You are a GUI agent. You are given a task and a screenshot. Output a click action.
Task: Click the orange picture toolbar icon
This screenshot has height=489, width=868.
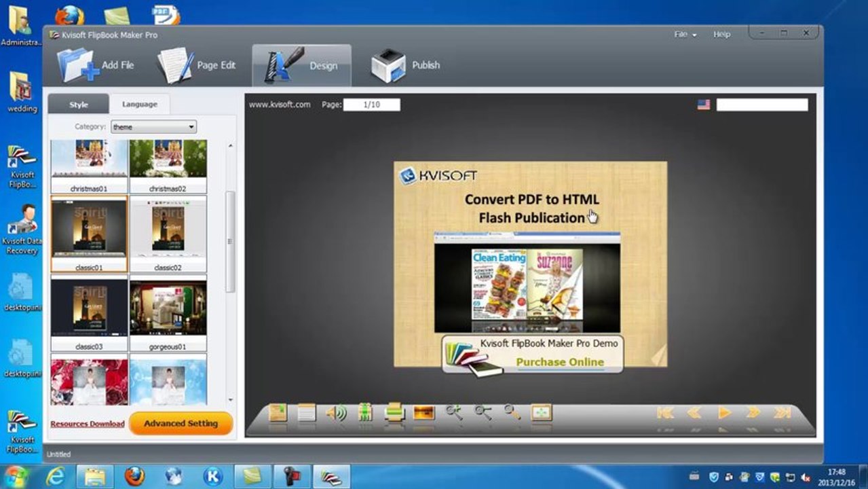[424, 412]
